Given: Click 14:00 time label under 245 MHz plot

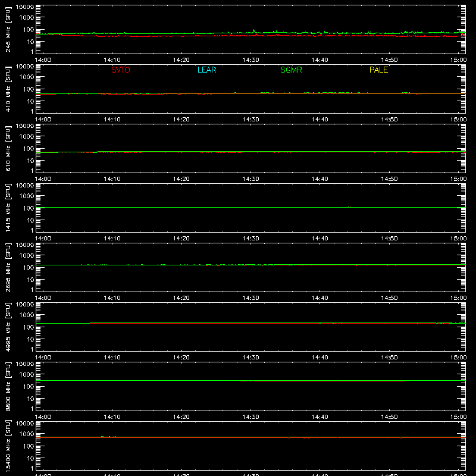Looking at the screenshot, I should click(43, 60).
